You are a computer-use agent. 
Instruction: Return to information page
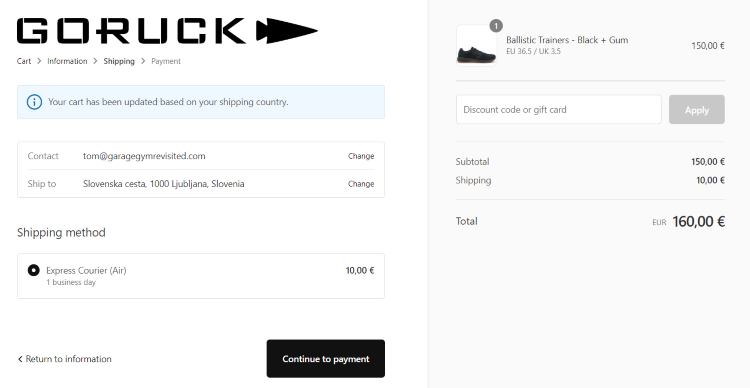point(65,359)
